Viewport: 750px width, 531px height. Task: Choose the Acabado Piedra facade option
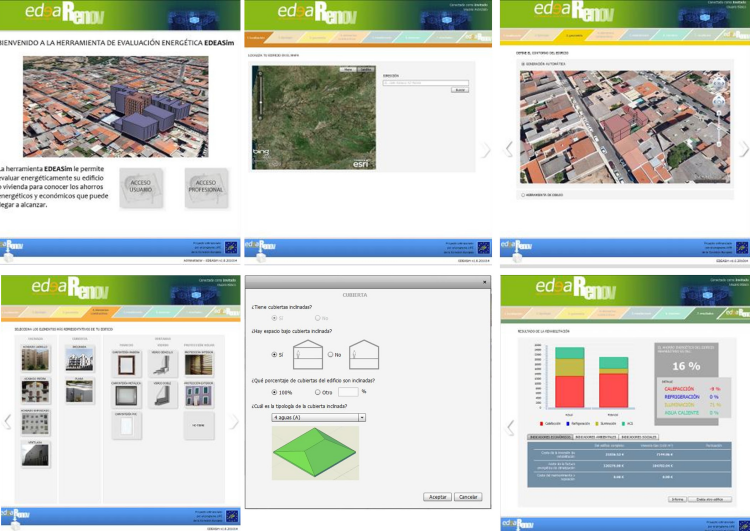tap(35, 392)
